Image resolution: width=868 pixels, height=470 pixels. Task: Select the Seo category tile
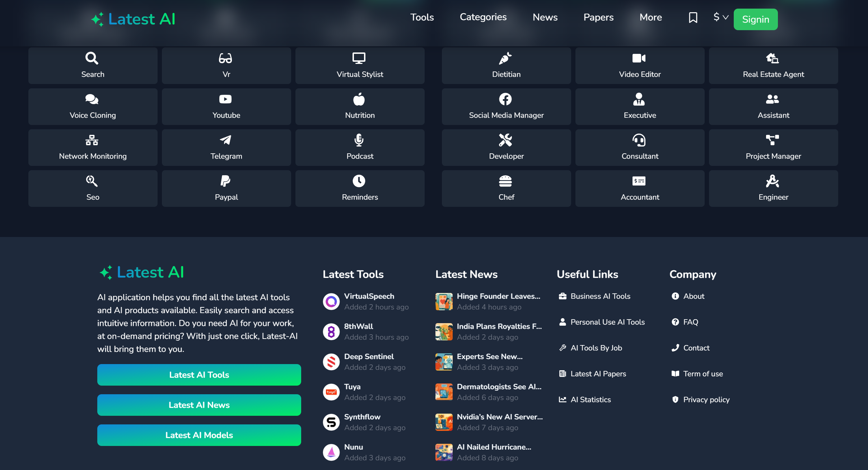coord(93,189)
